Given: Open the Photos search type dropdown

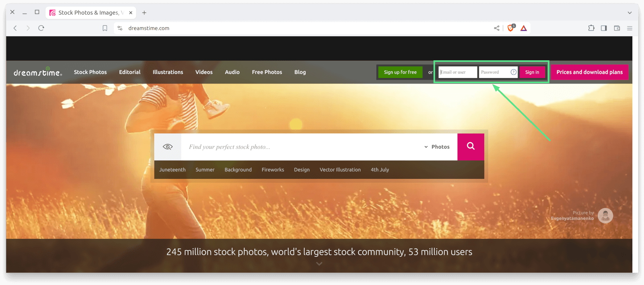Looking at the screenshot, I should (x=437, y=147).
